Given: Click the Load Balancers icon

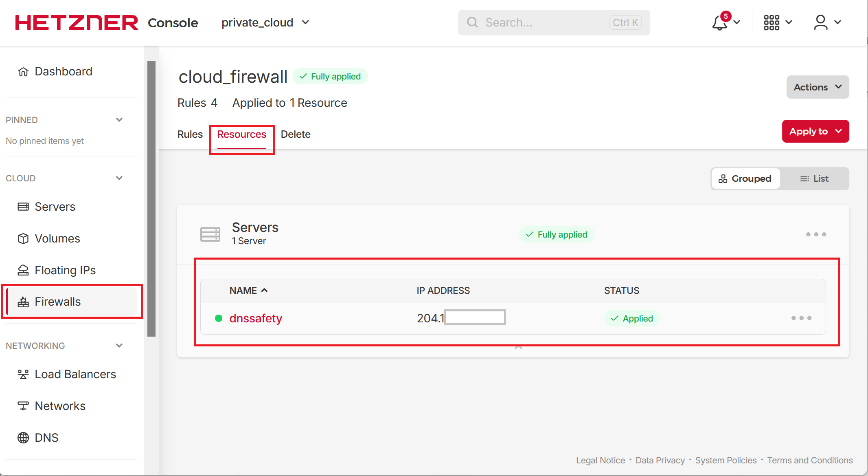Looking at the screenshot, I should [x=23, y=374].
